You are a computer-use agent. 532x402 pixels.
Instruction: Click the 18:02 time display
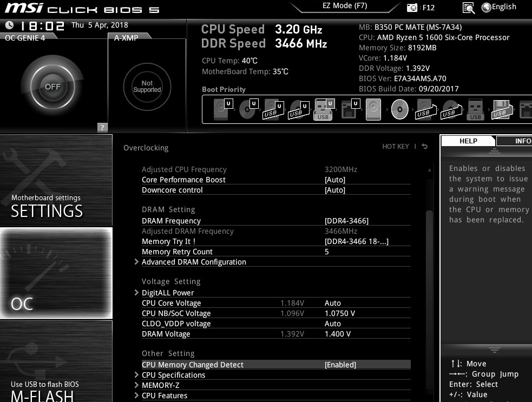pos(42,26)
